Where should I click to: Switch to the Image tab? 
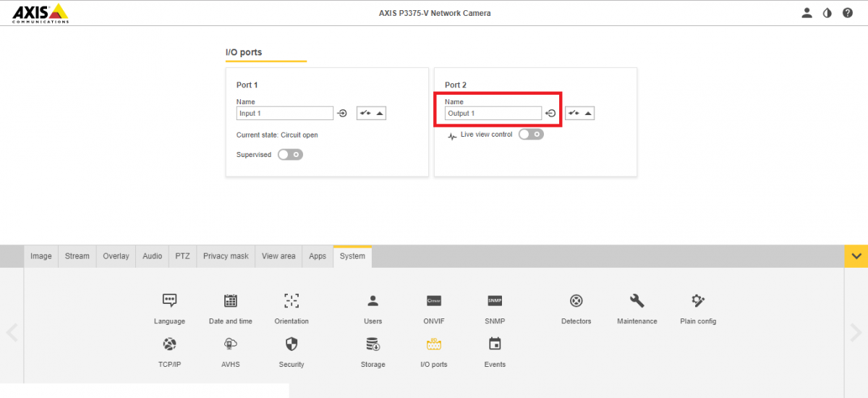pyautogui.click(x=41, y=256)
